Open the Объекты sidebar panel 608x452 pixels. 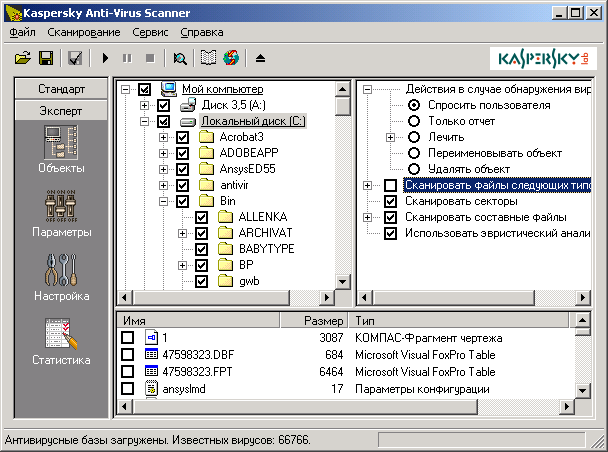click(61, 149)
